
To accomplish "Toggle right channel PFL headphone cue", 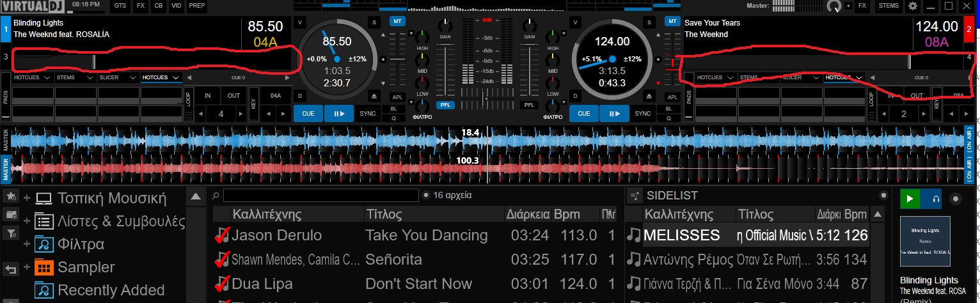I will [x=529, y=105].
